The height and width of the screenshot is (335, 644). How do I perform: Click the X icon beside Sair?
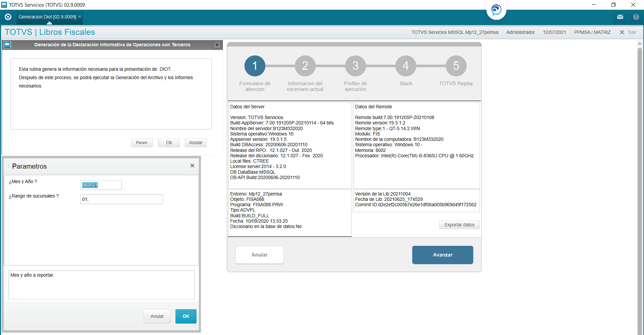622,32
